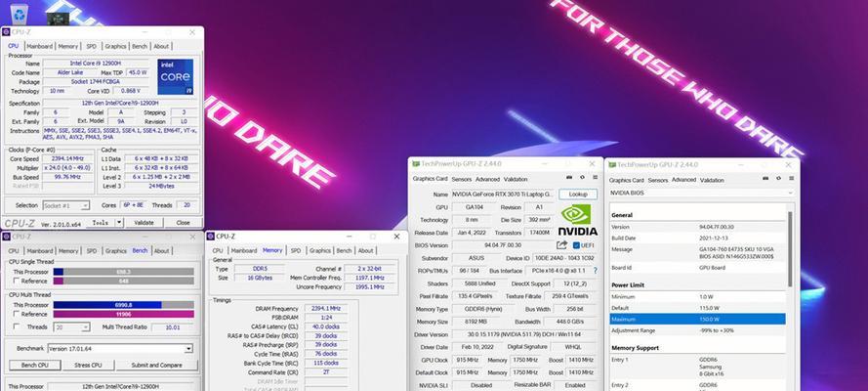The width and height of the screenshot is (868, 391).
Task: Open Graphics tab in CPU-Z Bench window
Action: click(115, 251)
